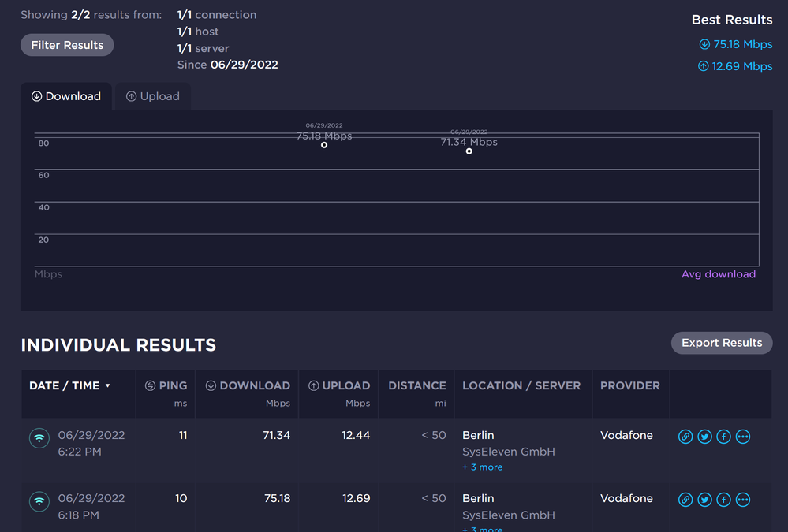Image resolution: width=788 pixels, height=532 pixels.
Task: Click Vodafone provider in 6:18 PM row
Action: [626, 498]
